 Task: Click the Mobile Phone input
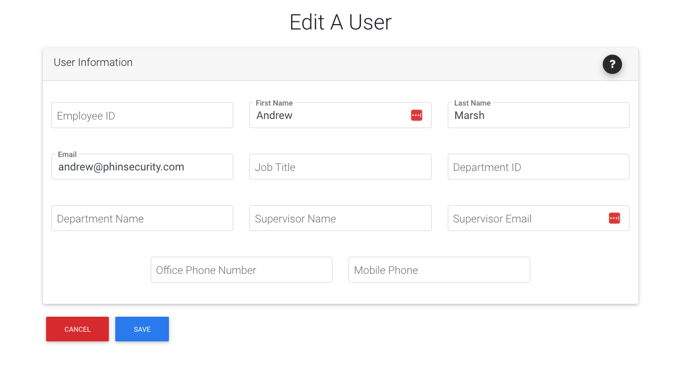439,269
